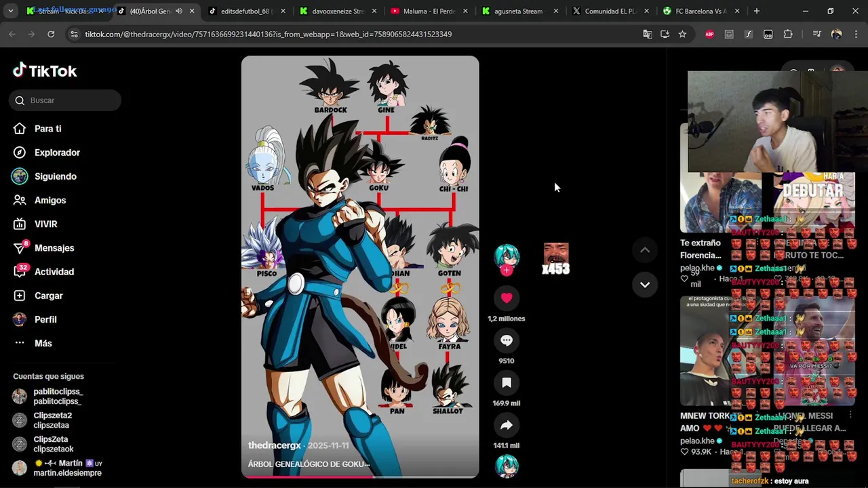Viewport: 868px width, 488px height.
Task: Click the TikTok logo
Action: (x=45, y=70)
